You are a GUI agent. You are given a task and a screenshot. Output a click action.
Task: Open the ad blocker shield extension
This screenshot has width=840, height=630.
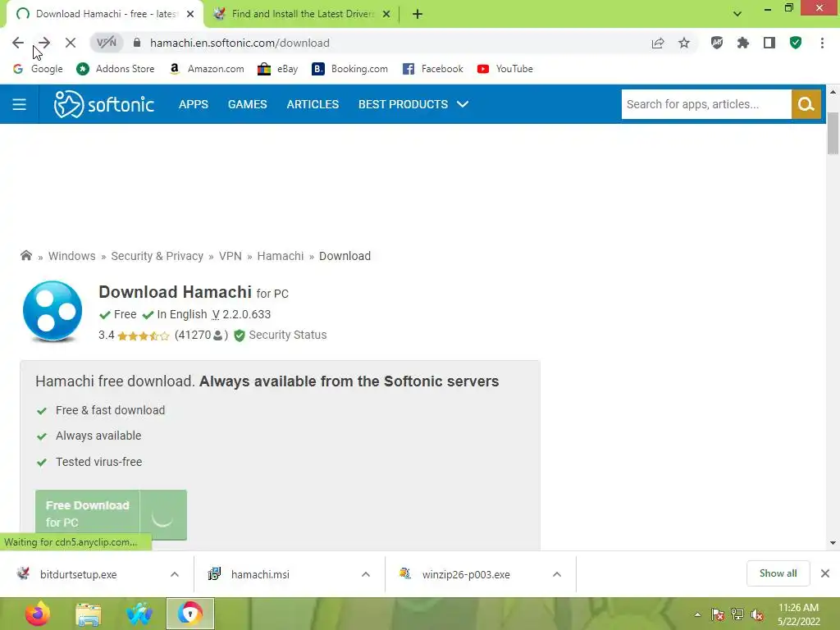click(x=717, y=43)
